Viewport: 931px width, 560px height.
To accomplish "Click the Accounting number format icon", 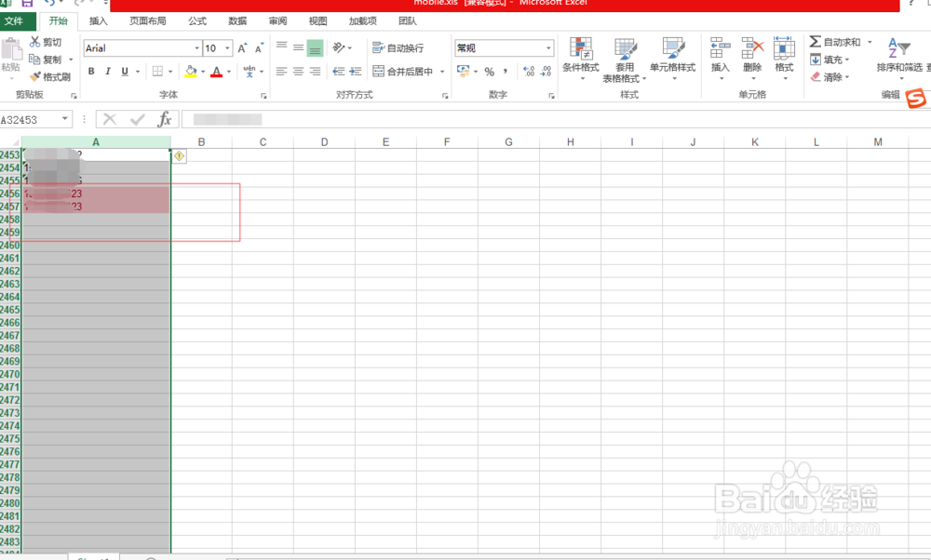I will coord(463,72).
